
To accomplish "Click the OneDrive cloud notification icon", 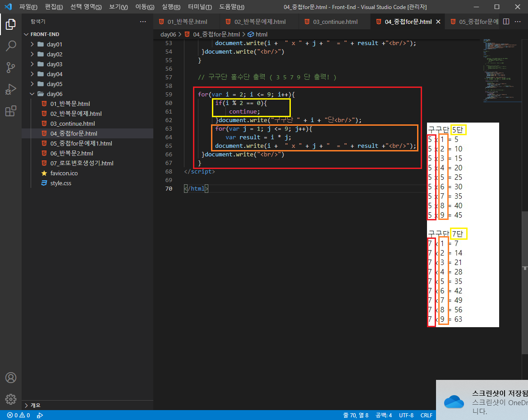I will click(x=454, y=402).
